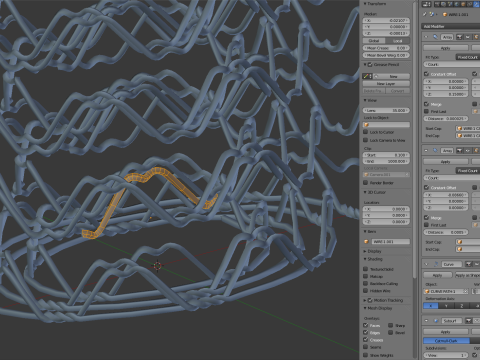480x360 pixels.
Task: Adjust the Lens value field
Action: [386, 110]
